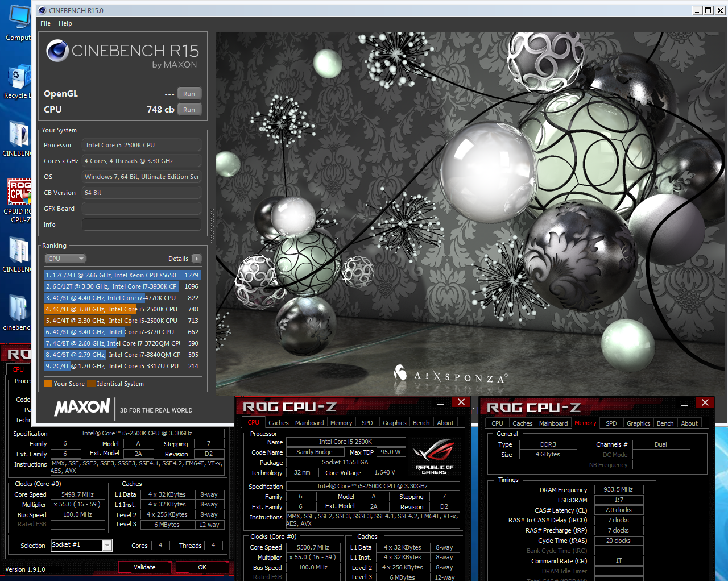Click CAS# Latency value 7.0 clocks

click(x=619, y=510)
